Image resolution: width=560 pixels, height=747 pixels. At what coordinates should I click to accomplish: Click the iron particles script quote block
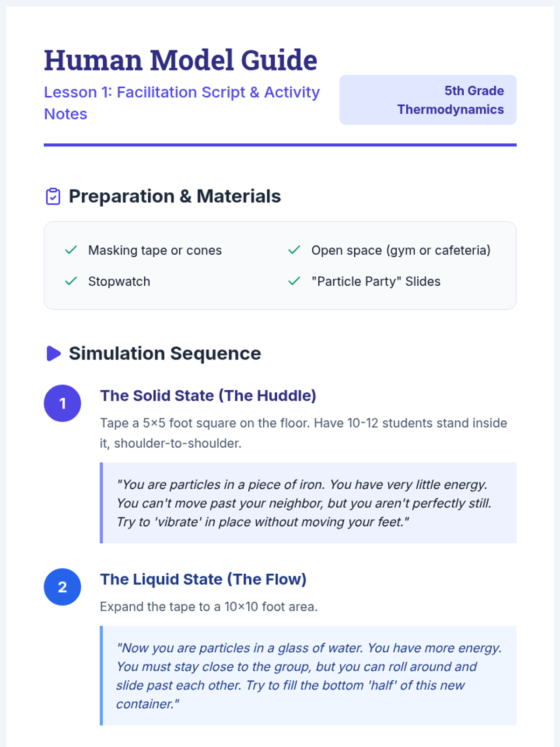click(308, 503)
